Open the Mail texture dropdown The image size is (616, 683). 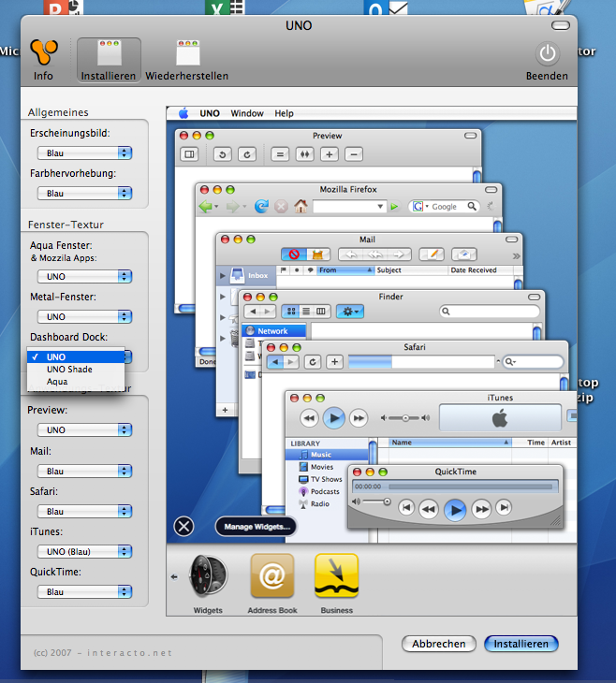84,471
